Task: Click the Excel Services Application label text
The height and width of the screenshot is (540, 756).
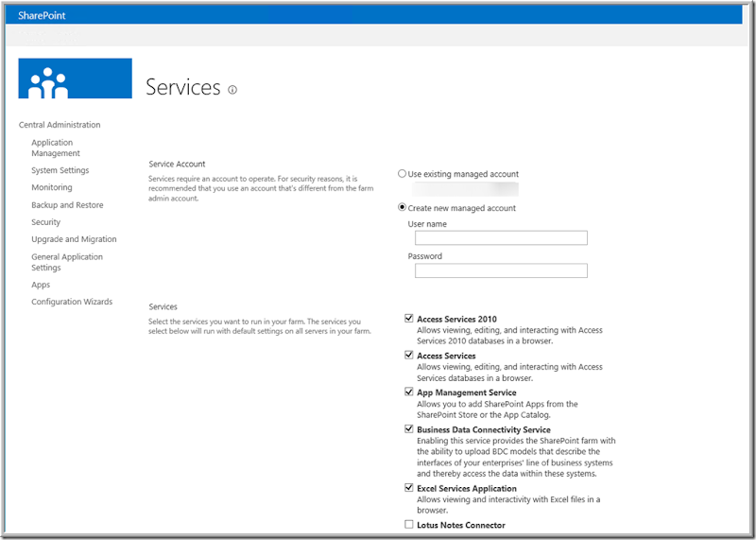Action: pyautogui.click(x=467, y=488)
